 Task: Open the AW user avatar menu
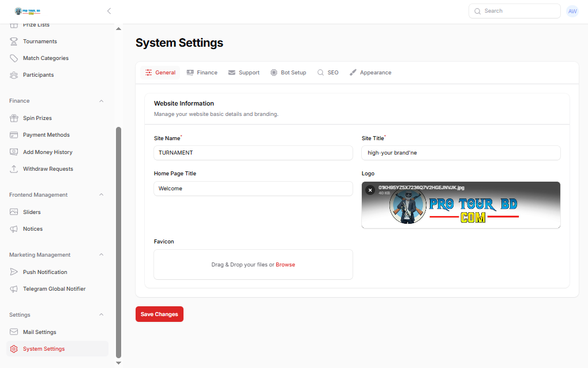(x=572, y=11)
